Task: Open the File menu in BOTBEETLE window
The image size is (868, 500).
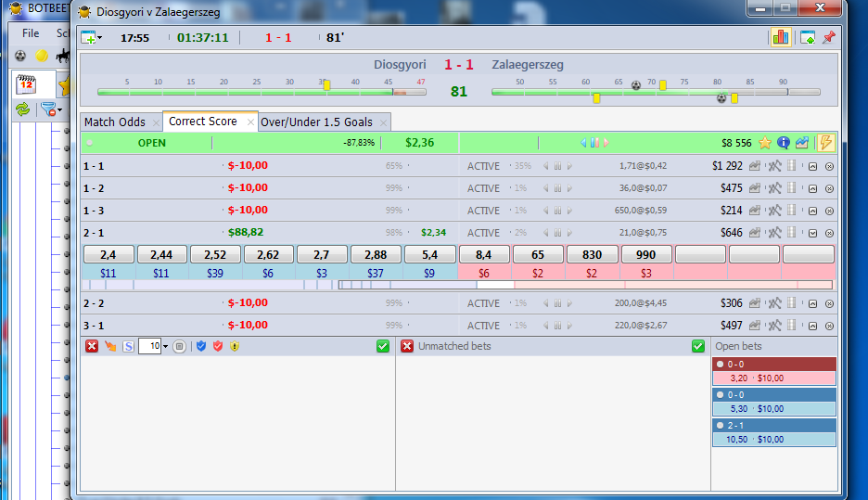Action: click(x=31, y=33)
